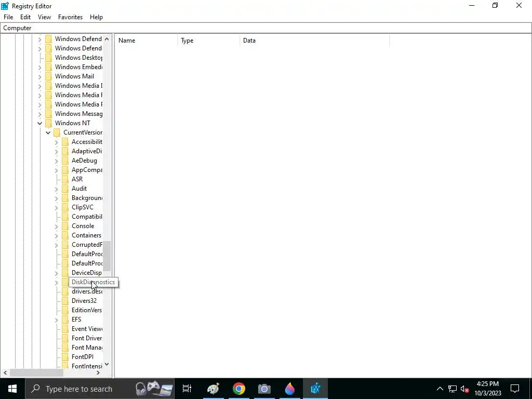
Task: Select the FontDPI folder icon
Action: point(65,356)
